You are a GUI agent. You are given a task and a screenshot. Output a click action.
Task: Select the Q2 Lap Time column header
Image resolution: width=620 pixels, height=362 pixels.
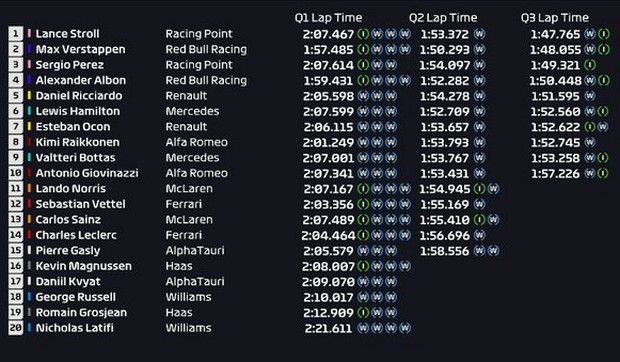443,18
